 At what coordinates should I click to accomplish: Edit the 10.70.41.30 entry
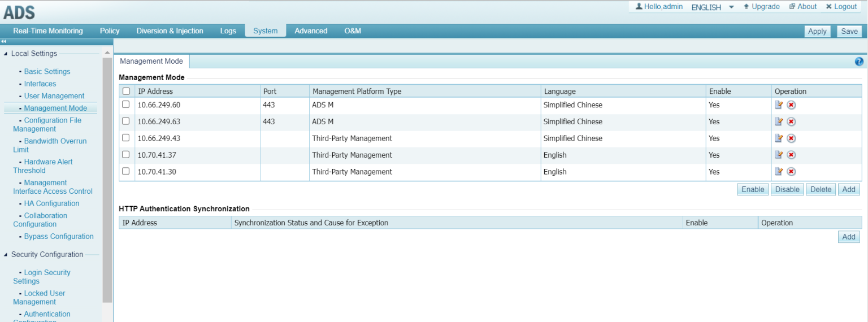tap(779, 172)
